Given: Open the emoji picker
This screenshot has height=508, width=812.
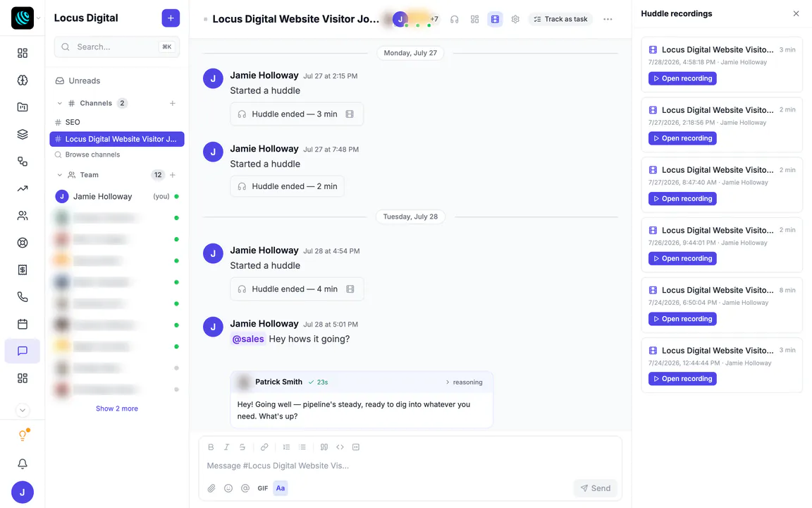Looking at the screenshot, I should pos(228,488).
